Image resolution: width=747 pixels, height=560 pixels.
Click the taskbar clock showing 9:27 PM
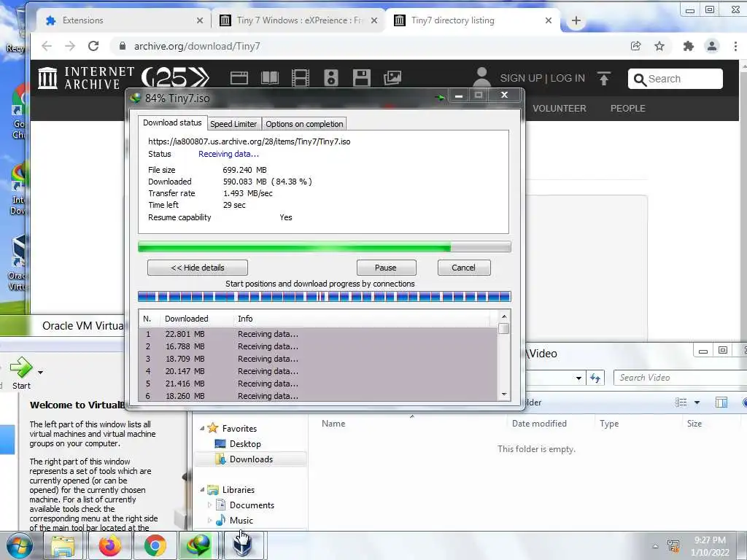(710, 546)
